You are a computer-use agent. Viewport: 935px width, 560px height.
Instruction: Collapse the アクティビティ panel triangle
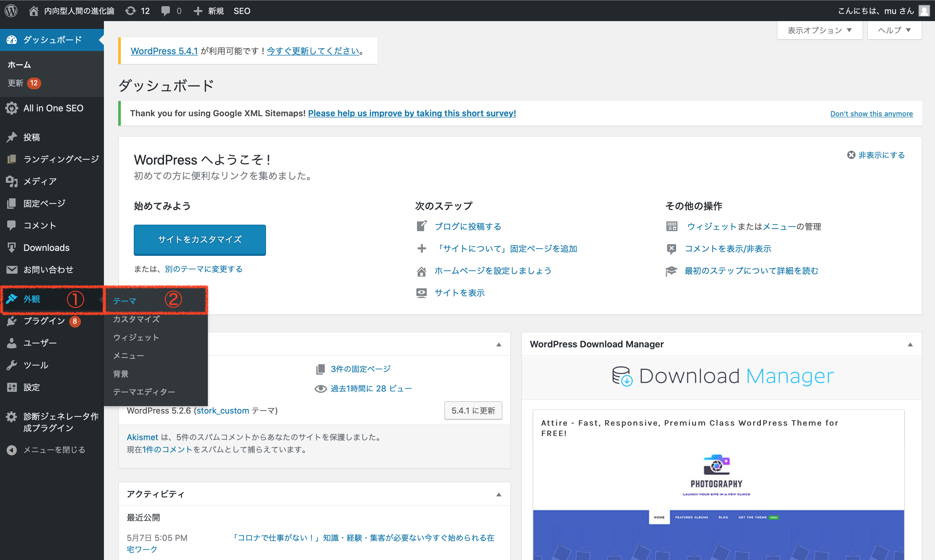pos(499,494)
